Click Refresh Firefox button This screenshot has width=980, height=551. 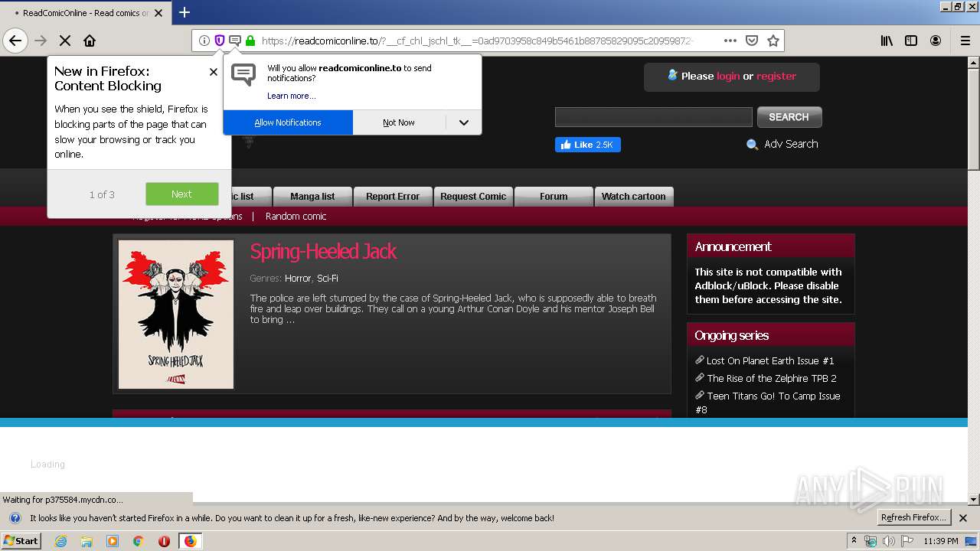[914, 517]
